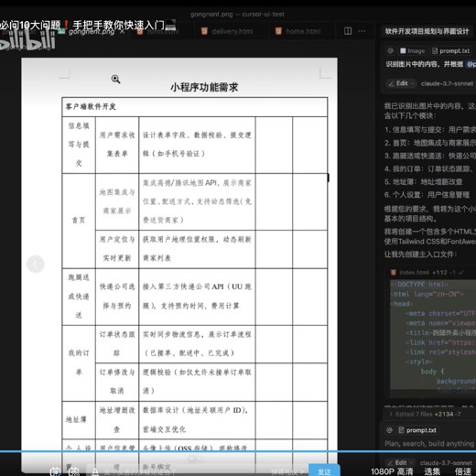The height and width of the screenshot is (476, 476).
Task: Toggle the danmaku display switch in the player bar
Action: [55, 471]
